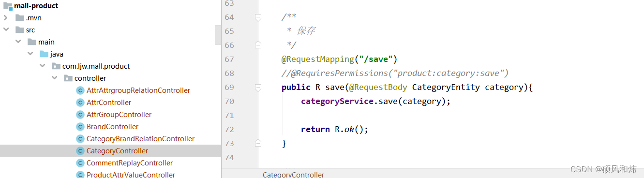
Task: Toggle the fold marker at line 66
Action: (258, 45)
